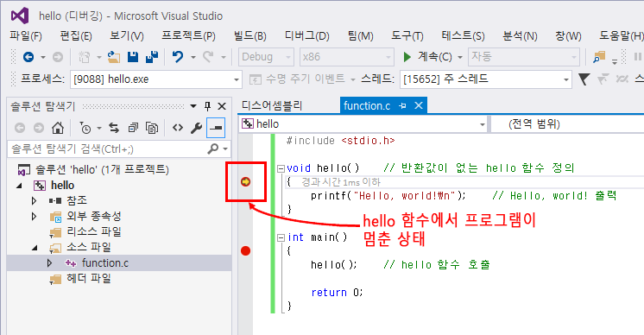The height and width of the screenshot is (335, 644).
Task: Click the Save All icon
Action: 152,57
